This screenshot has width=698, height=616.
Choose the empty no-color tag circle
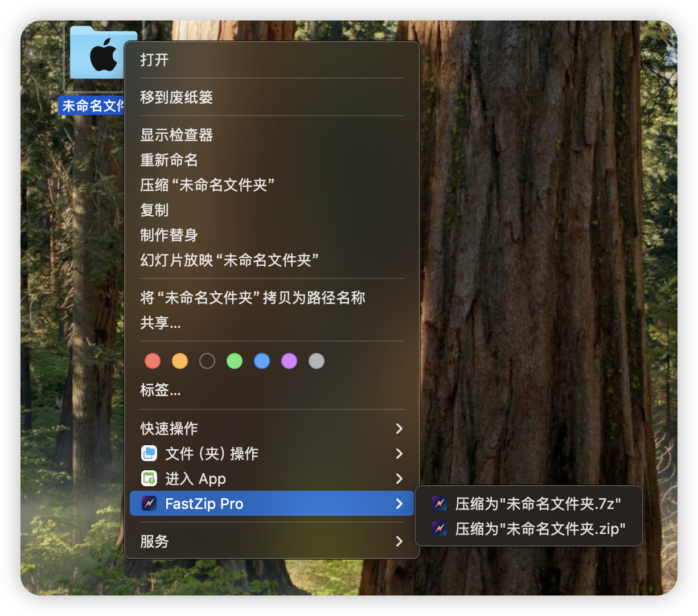[x=207, y=361]
